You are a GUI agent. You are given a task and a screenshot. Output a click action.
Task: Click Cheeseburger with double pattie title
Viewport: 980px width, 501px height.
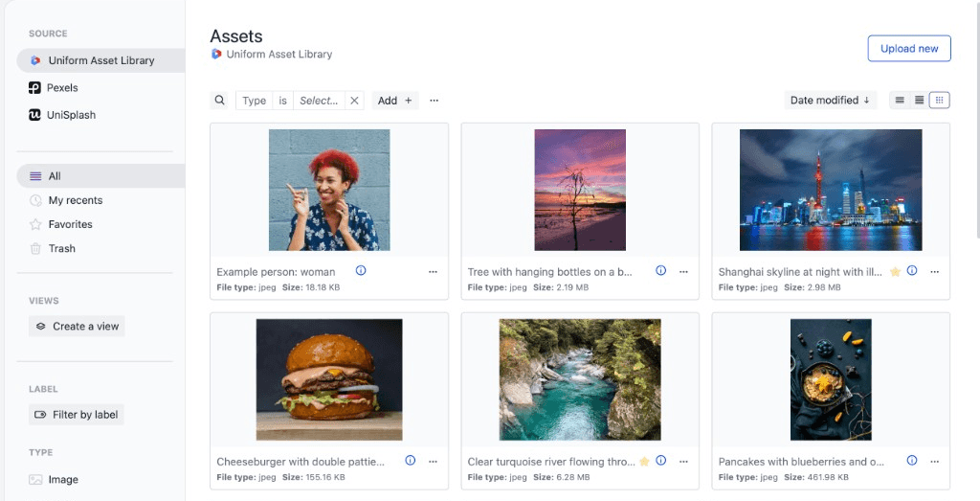(301, 462)
